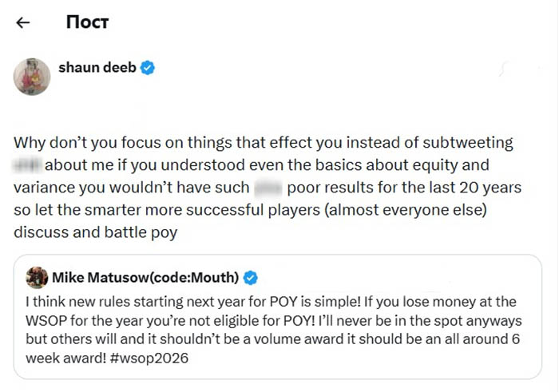Go back using the left arrow
The width and height of the screenshot is (559, 392).
23,23
